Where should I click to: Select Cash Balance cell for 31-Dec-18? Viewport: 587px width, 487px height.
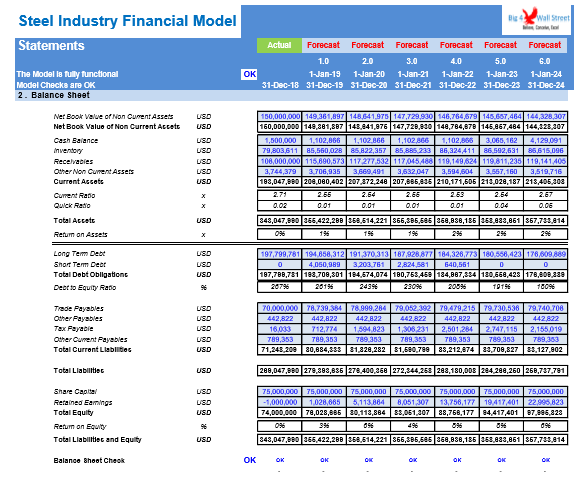(280, 140)
